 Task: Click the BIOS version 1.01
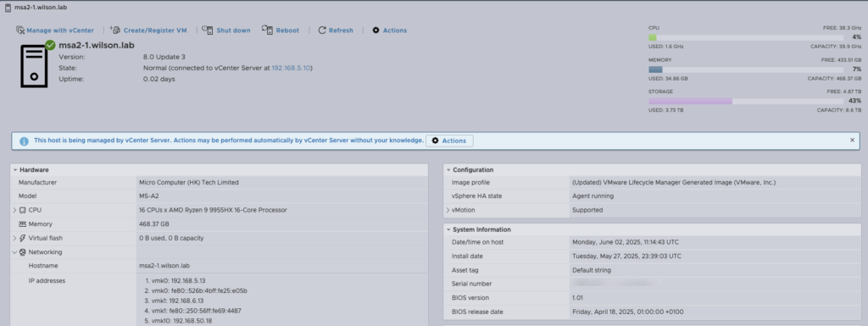point(577,298)
